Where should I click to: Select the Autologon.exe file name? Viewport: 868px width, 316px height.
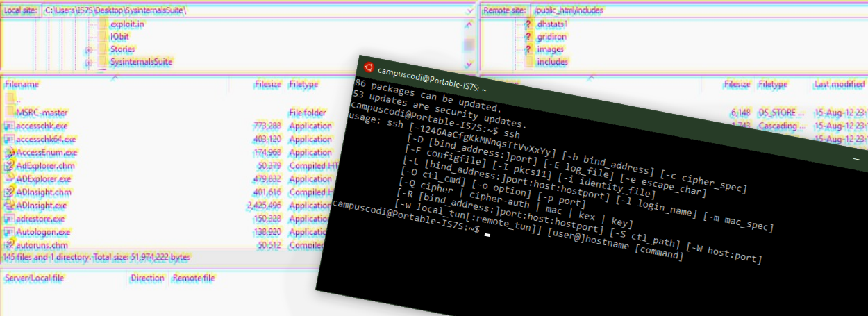click(43, 231)
